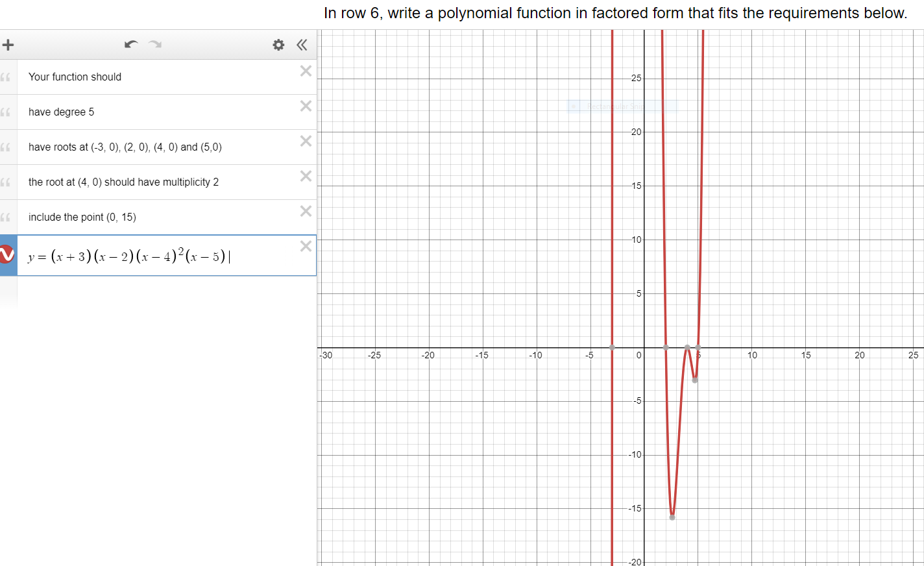Remove the polynomial expression in row 6
The width and height of the screenshot is (924, 566).
click(305, 246)
